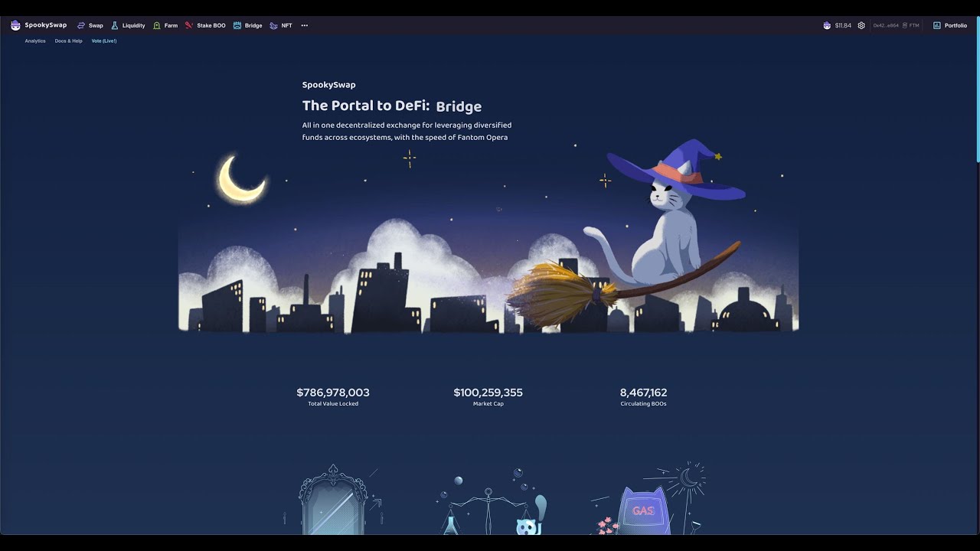Image resolution: width=980 pixels, height=551 pixels.
Task: Click the Stake BOO red icon
Action: click(189, 25)
